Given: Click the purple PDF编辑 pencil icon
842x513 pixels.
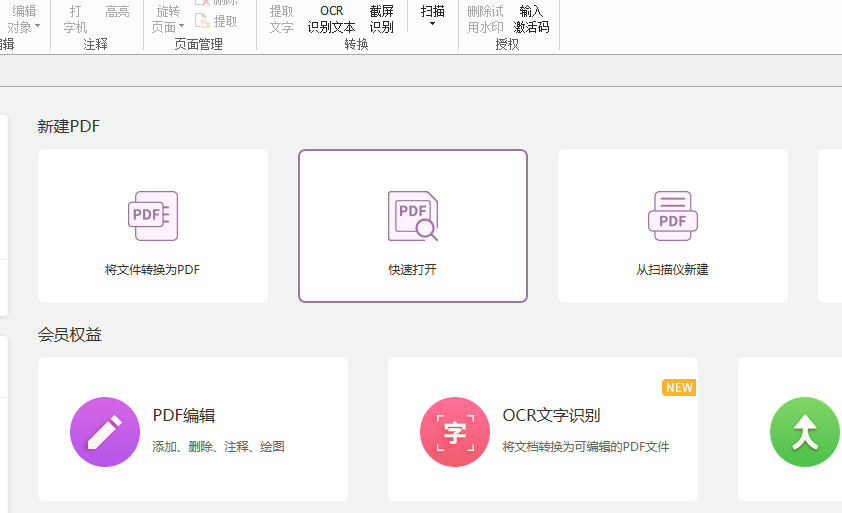Looking at the screenshot, I should point(105,432).
